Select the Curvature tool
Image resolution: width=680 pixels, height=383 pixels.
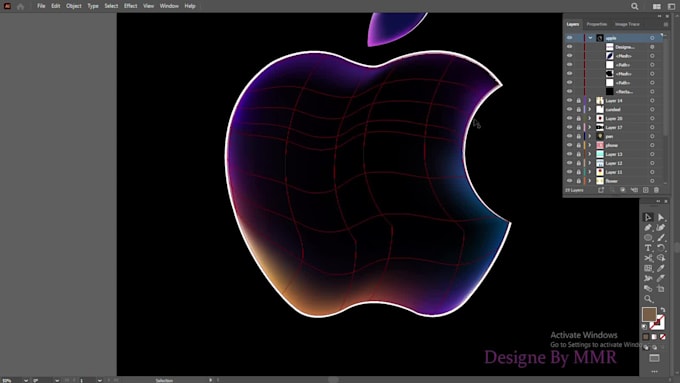[x=660, y=228]
